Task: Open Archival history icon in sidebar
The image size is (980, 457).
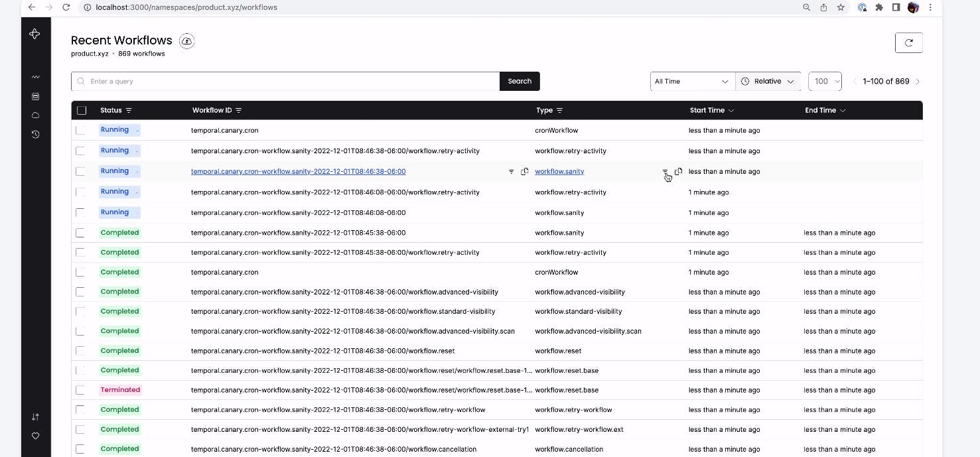Action: click(x=35, y=134)
